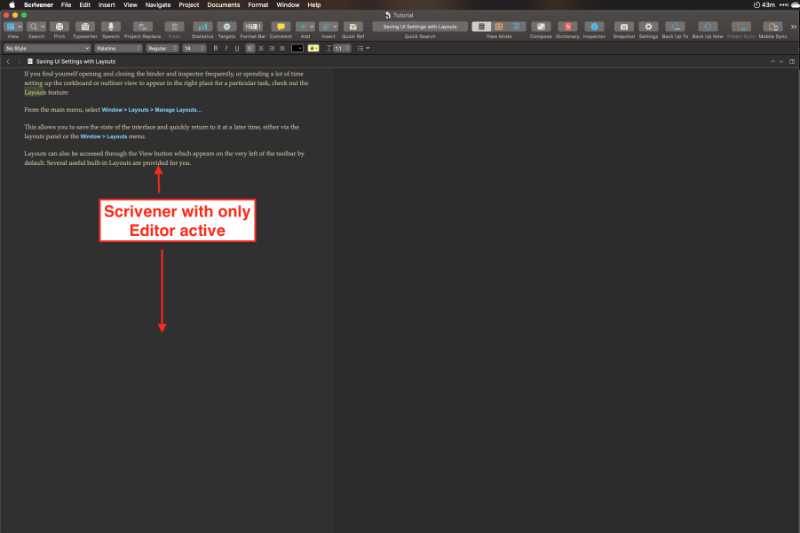Open the Documents menu
The width and height of the screenshot is (800, 533).
coord(223,5)
